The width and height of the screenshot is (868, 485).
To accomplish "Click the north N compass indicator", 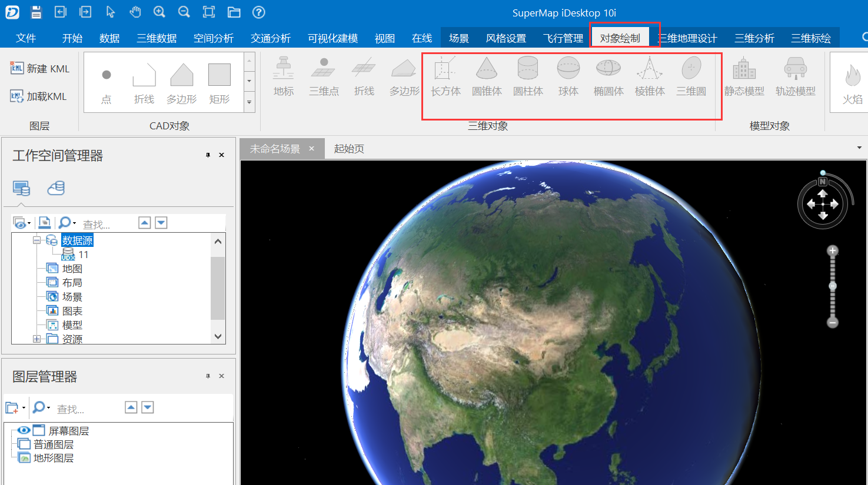I will click(823, 181).
